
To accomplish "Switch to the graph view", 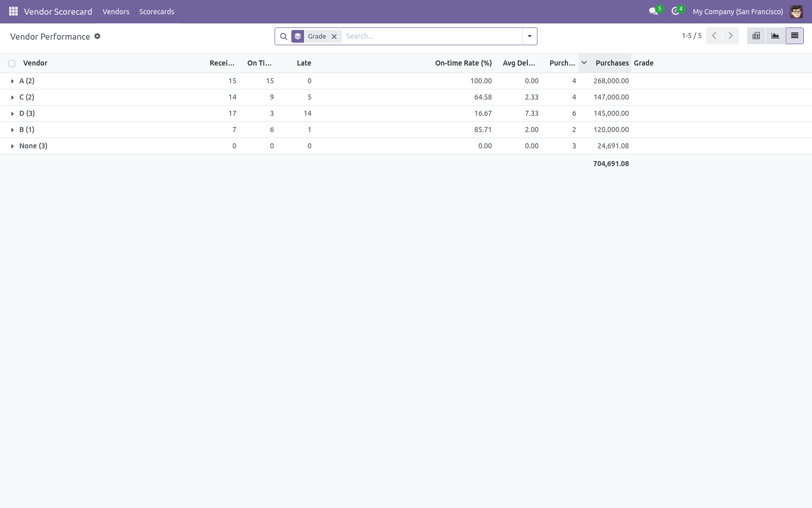I will pyautogui.click(x=775, y=36).
